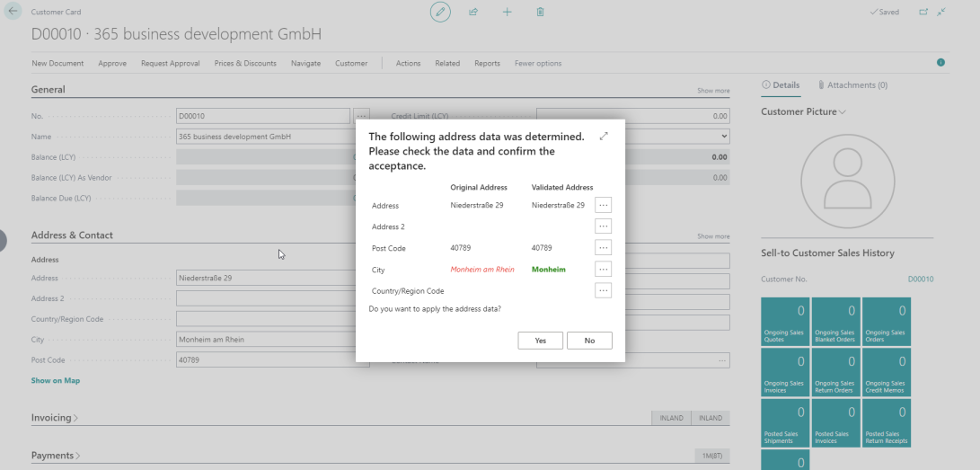Click the teal info circle icon
The width and height of the screenshot is (980, 470).
pyautogui.click(x=940, y=63)
